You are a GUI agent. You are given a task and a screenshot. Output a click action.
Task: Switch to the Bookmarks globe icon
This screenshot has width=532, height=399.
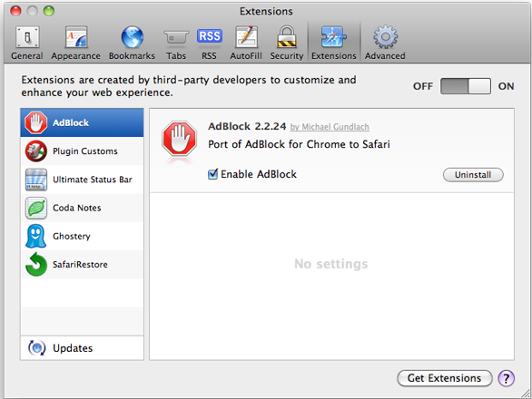(x=132, y=43)
